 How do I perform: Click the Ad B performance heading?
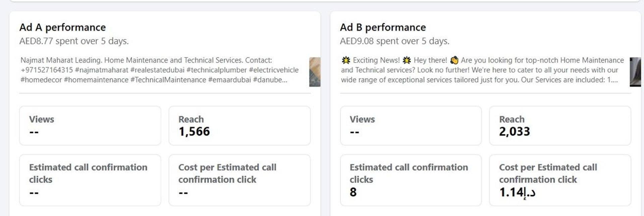tap(383, 27)
